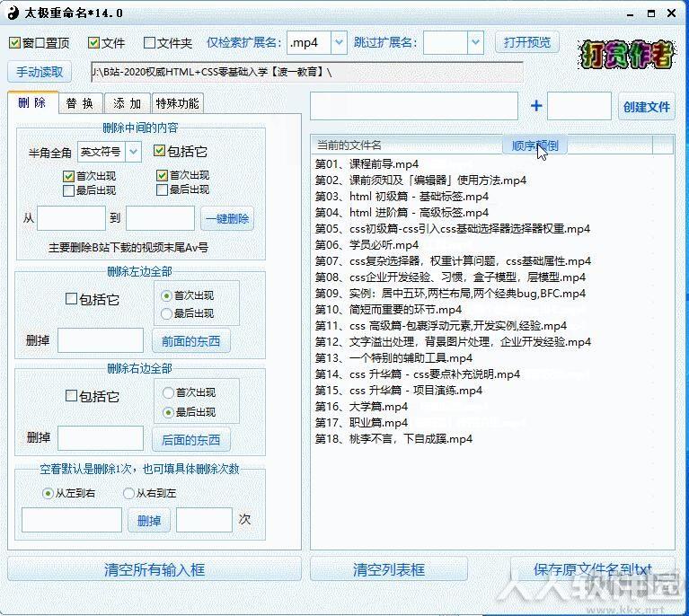
Task: Select file 第01、课程前导.mp4
Action: (367, 164)
